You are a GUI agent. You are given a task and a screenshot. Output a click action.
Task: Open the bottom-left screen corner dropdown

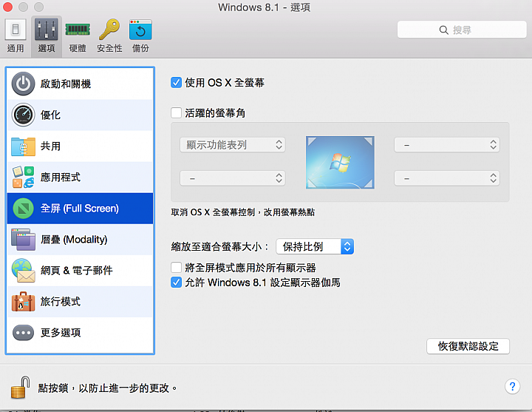(233, 178)
